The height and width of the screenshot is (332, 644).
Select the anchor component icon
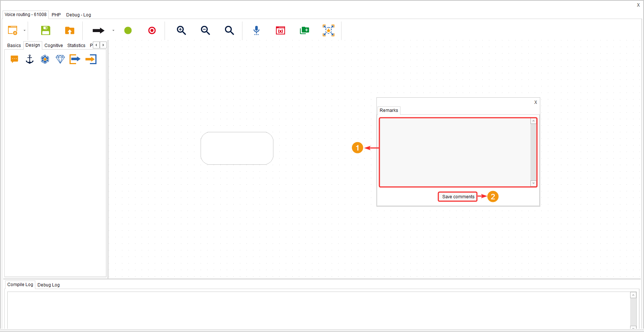click(x=29, y=59)
